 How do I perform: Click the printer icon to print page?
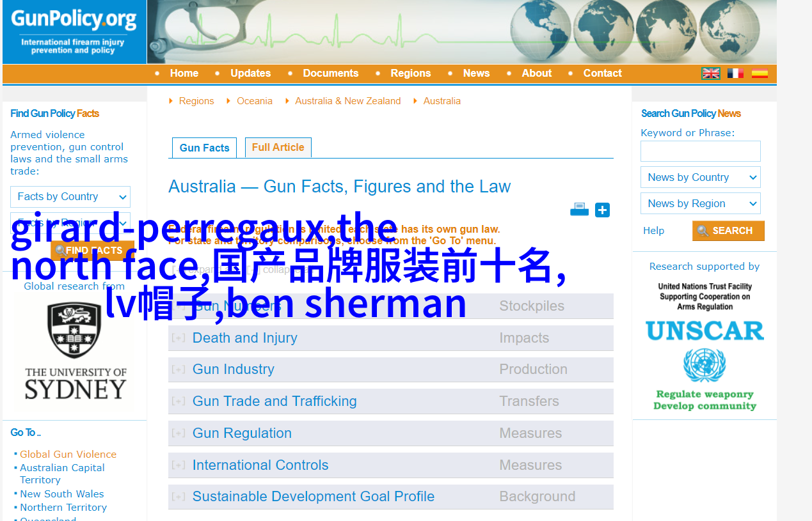pos(579,210)
